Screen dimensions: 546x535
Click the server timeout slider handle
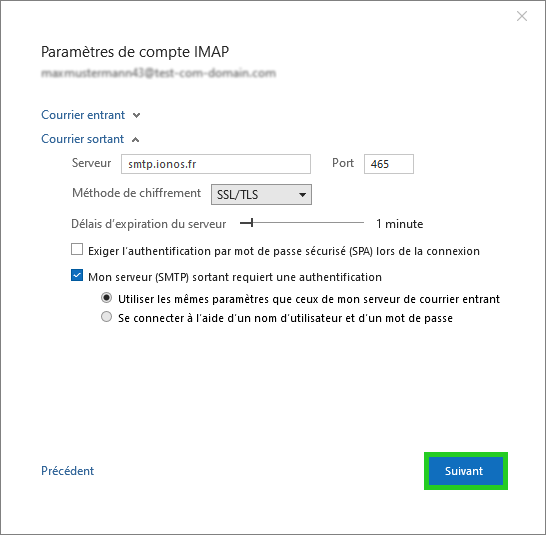tap(251, 223)
